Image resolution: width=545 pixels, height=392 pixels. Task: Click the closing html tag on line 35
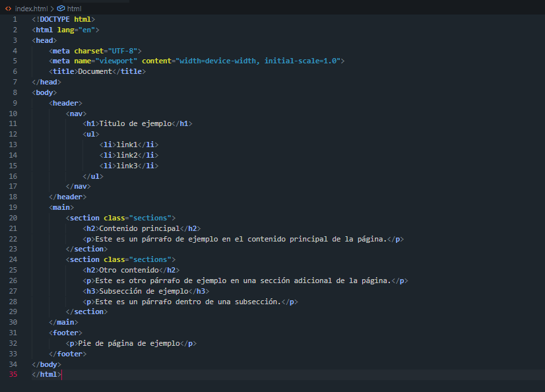tap(46, 374)
